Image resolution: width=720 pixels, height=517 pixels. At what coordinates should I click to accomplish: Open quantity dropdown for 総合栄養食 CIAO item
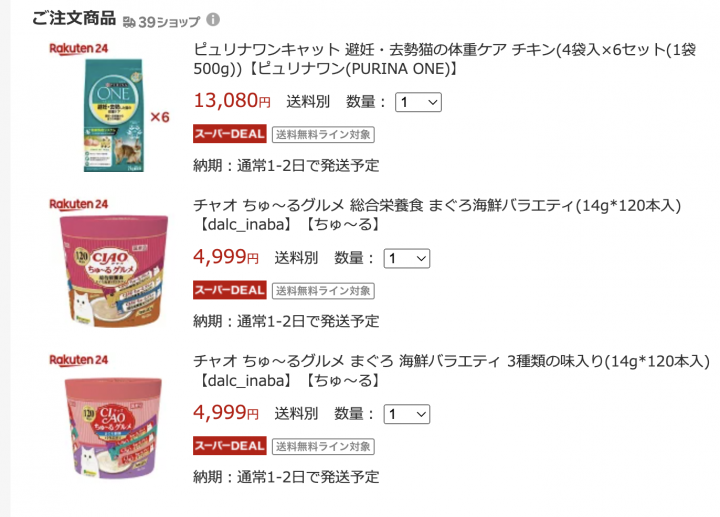(x=406, y=258)
